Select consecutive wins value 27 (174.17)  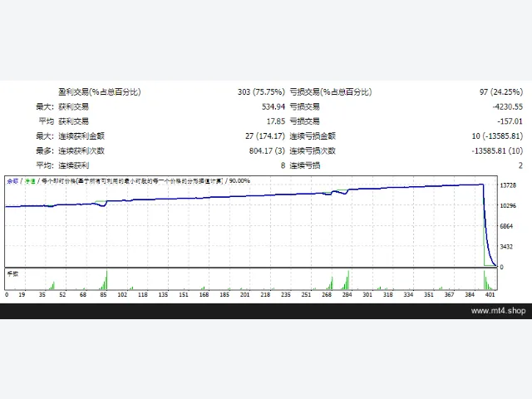265,136
